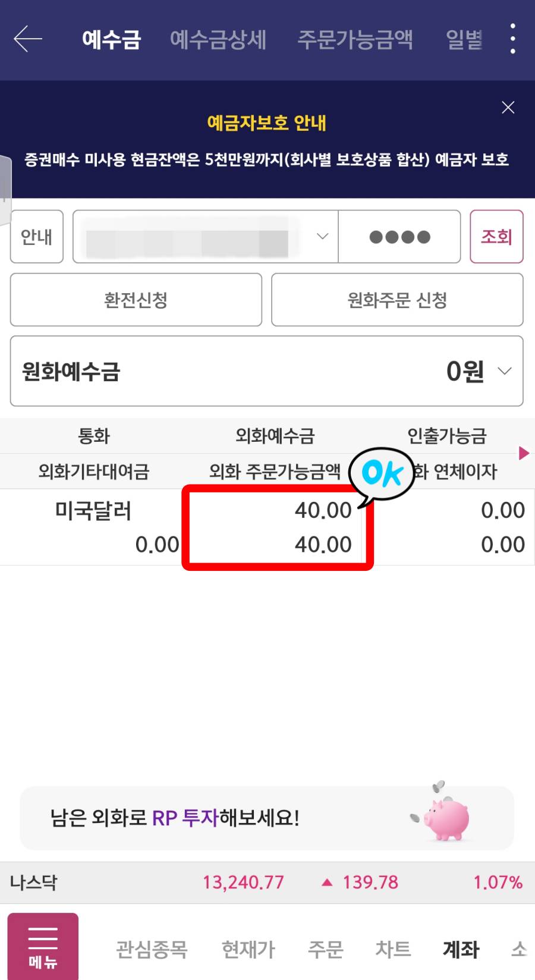Viewport: 535px width, 980px height.
Task: Dismiss the 예금자보호 안내 notice
Action: (x=508, y=108)
